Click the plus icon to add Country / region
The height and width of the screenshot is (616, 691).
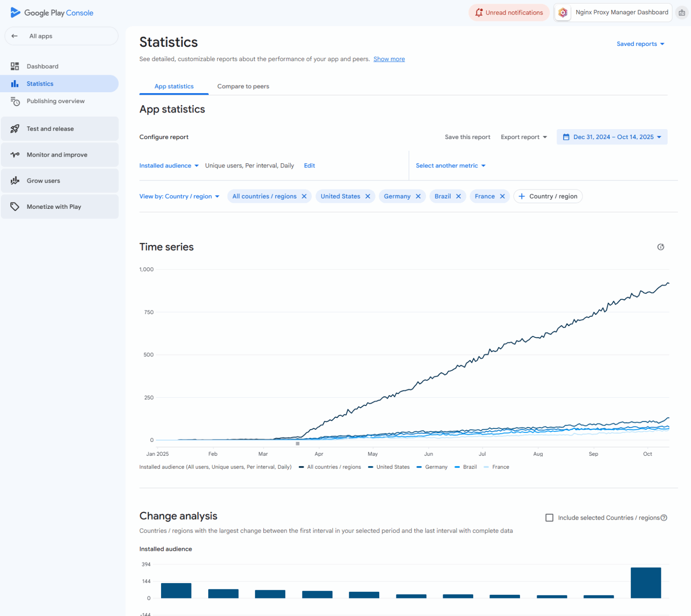tap(522, 196)
